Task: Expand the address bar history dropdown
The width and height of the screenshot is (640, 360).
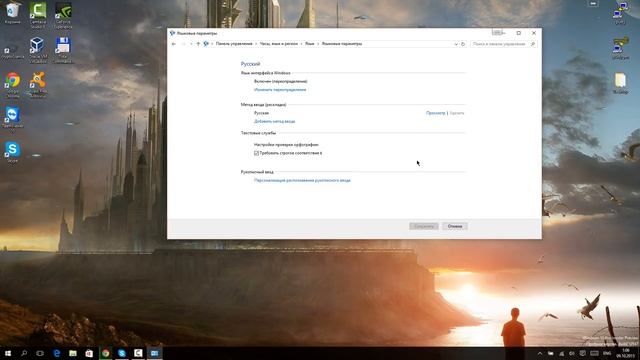Action: [x=456, y=44]
